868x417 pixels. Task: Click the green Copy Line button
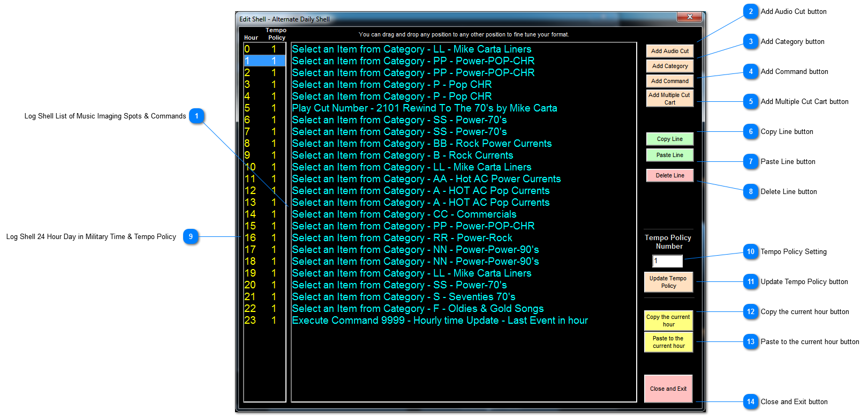coord(670,139)
